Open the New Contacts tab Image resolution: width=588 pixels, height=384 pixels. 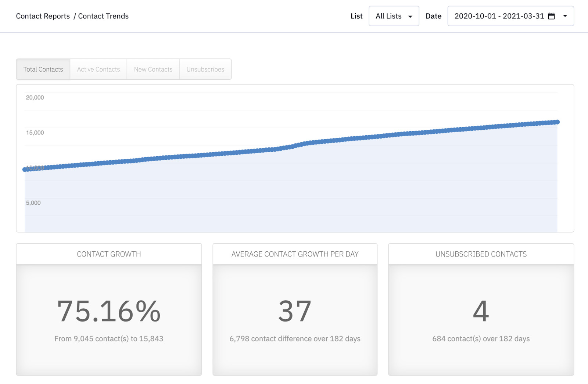[153, 69]
